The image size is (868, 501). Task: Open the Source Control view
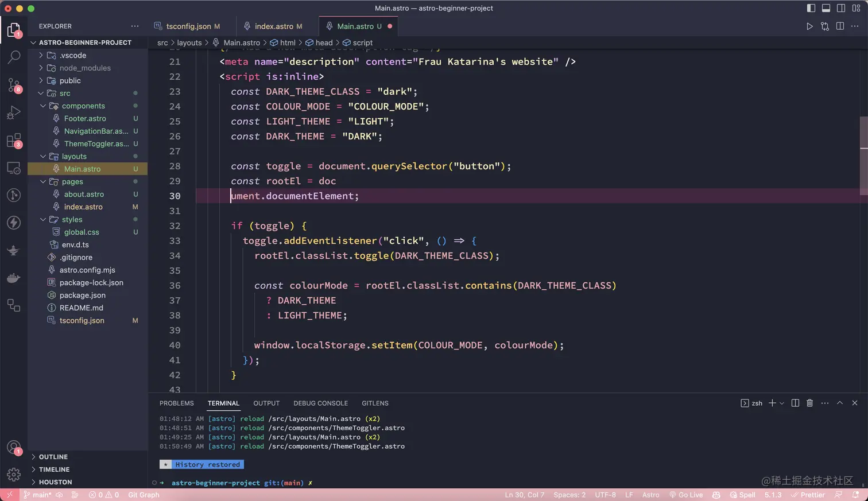[x=14, y=85]
